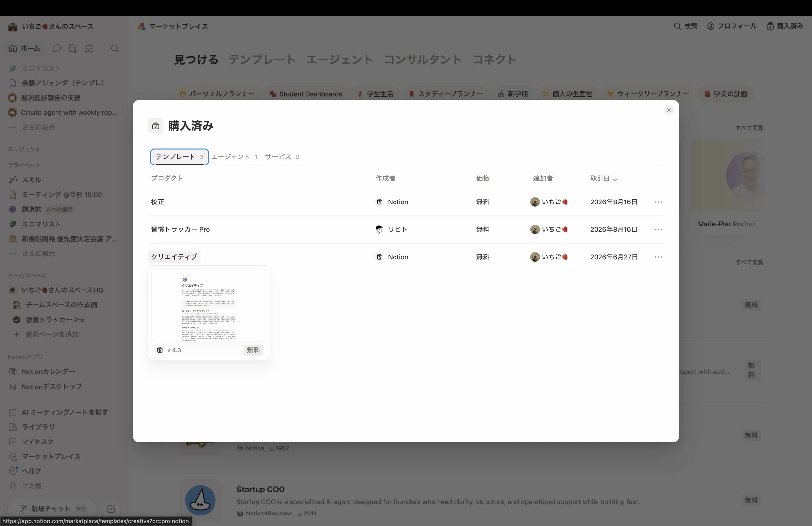The width and height of the screenshot is (812, 526).
Task: Switch to コンサルタント marketplace tab
Action: pos(422,60)
